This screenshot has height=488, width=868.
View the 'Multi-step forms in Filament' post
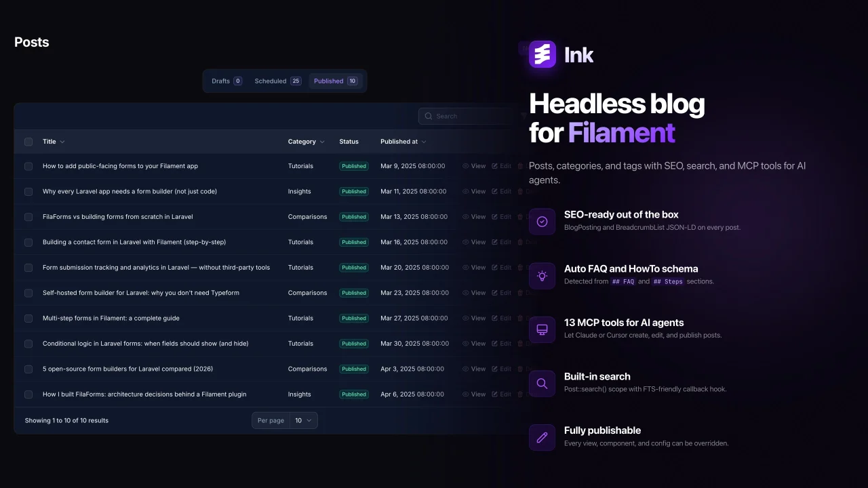[474, 318]
